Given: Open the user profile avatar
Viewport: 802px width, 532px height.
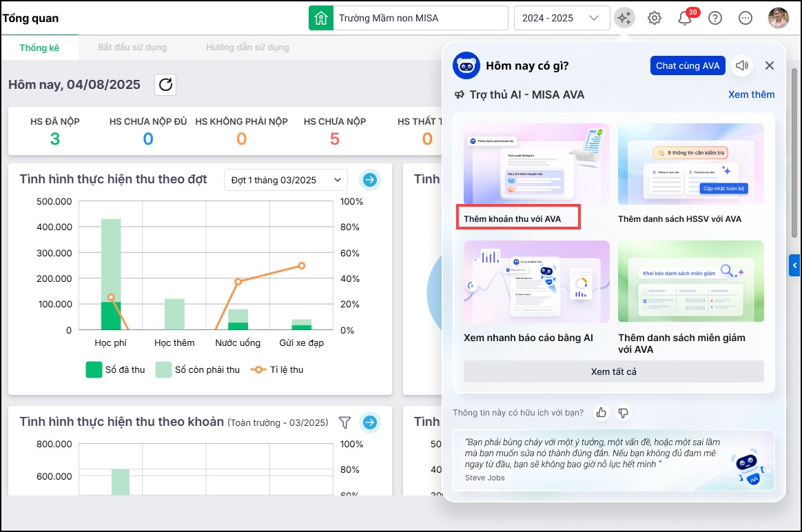Looking at the screenshot, I should tap(778, 18).
